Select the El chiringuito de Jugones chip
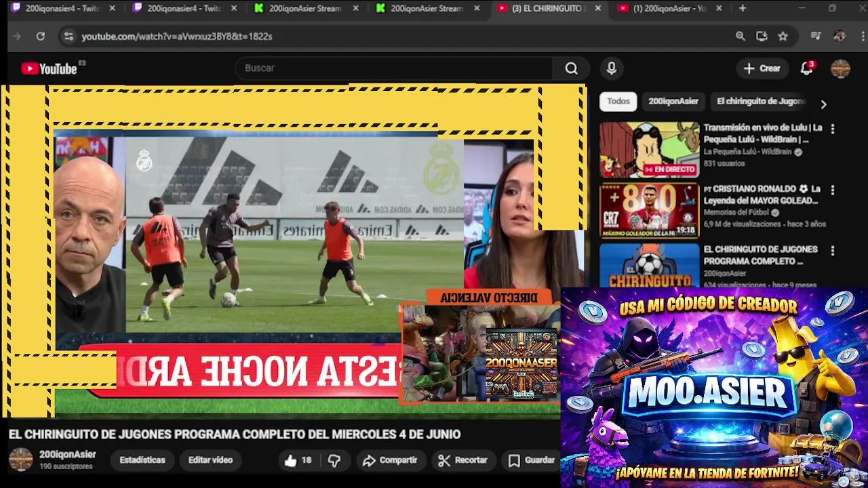Image resolution: width=868 pixels, height=488 pixels. (760, 101)
